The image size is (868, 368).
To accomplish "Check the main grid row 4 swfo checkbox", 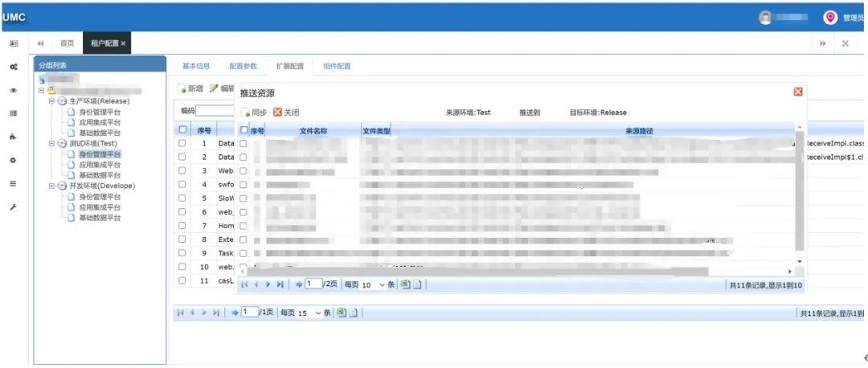I will pyautogui.click(x=182, y=184).
